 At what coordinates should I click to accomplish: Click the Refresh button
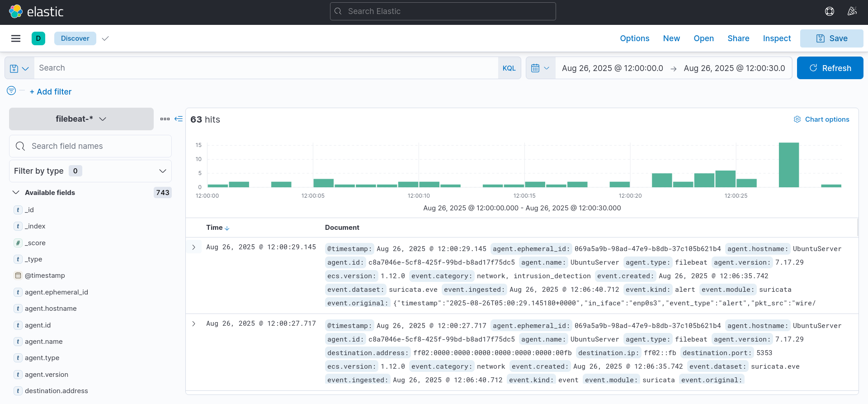830,68
